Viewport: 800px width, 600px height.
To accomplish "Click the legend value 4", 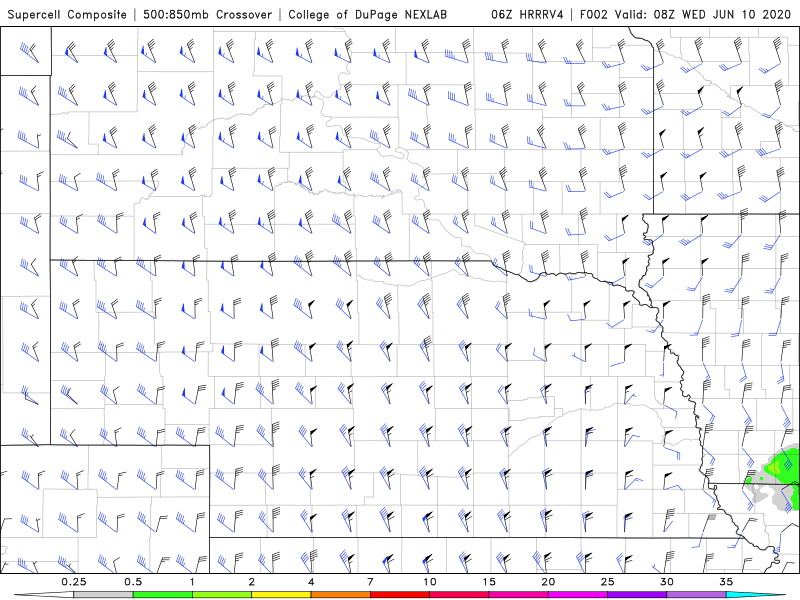I will pyautogui.click(x=311, y=582).
